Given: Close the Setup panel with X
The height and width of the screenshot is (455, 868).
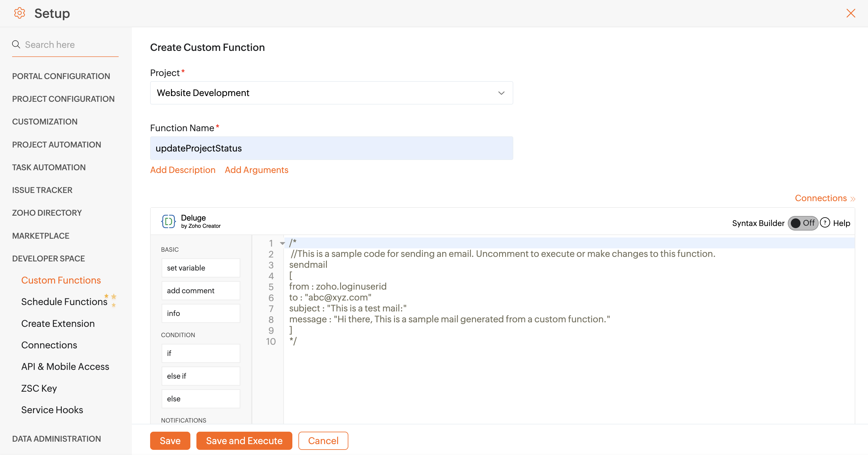Looking at the screenshot, I should (x=850, y=13).
